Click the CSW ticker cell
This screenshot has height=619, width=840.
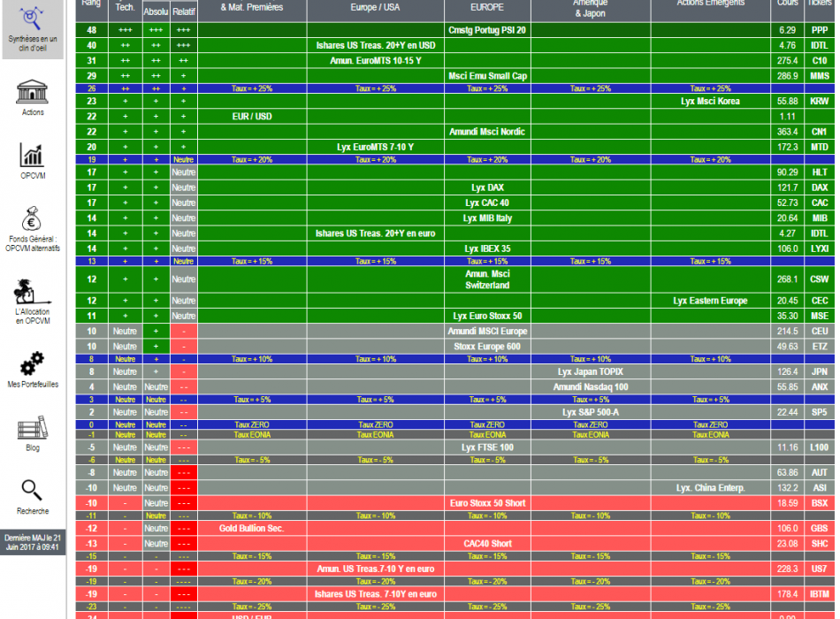[819, 279]
